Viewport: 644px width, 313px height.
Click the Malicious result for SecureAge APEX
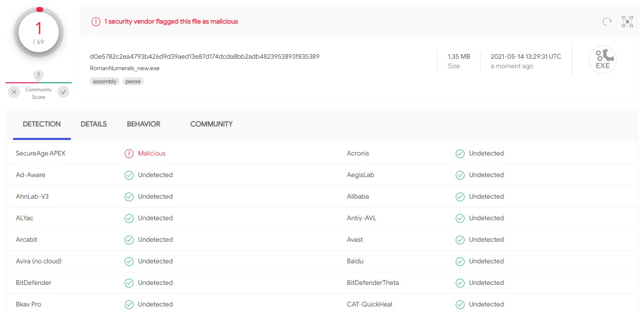coord(151,153)
